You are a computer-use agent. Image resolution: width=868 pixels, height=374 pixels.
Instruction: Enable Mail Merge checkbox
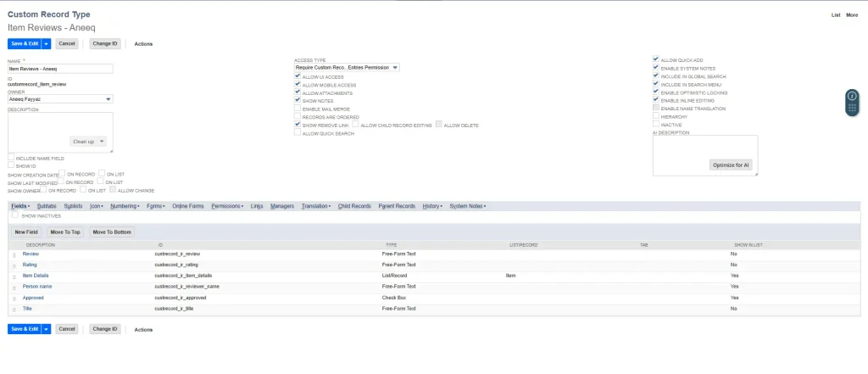pos(298,109)
